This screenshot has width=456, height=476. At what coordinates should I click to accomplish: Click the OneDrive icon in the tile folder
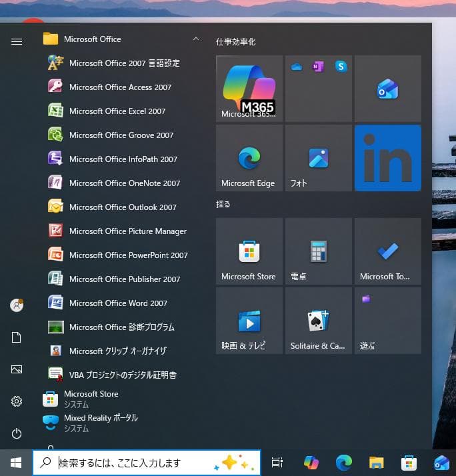coord(296,67)
